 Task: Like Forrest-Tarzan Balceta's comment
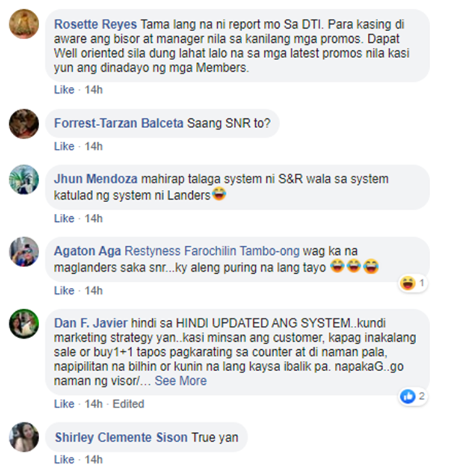(64, 146)
